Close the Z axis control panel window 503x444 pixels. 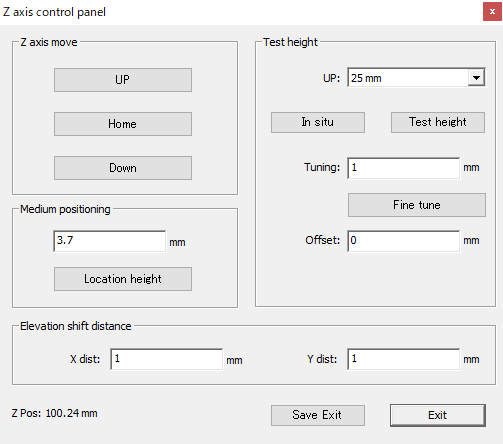(492, 12)
